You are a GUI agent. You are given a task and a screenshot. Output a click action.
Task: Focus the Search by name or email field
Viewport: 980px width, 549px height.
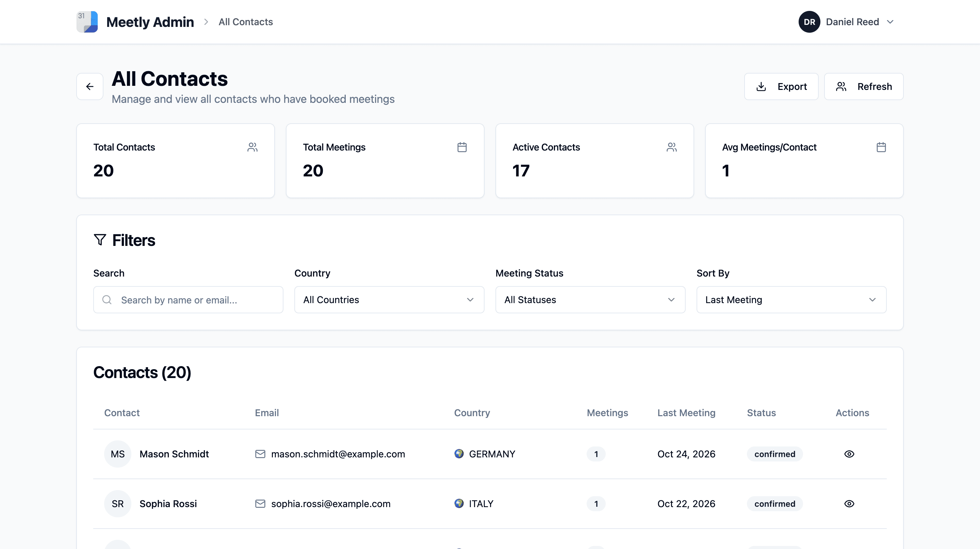click(x=188, y=300)
